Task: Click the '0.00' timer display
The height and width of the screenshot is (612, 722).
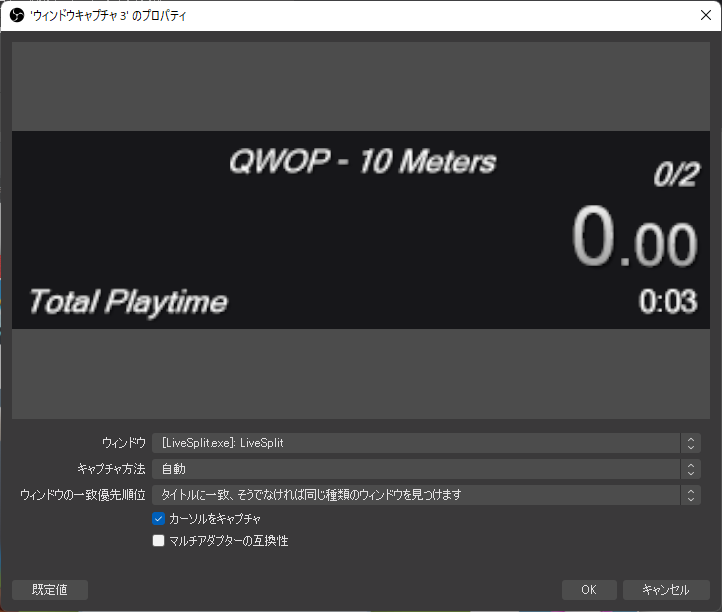Action: click(635, 237)
